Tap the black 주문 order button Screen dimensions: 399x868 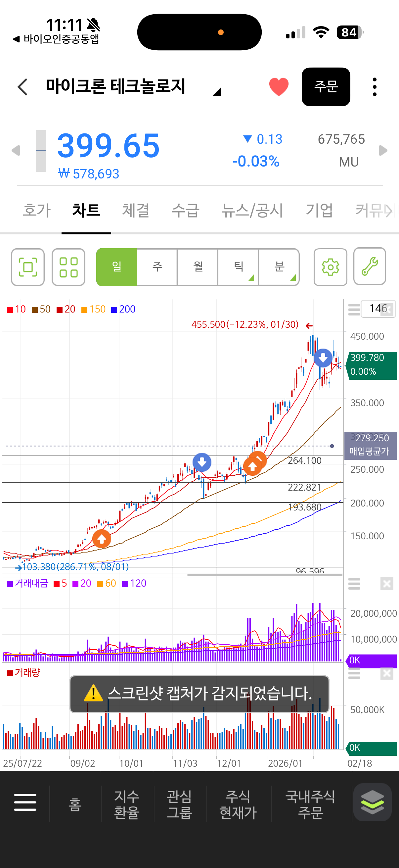[326, 87]
